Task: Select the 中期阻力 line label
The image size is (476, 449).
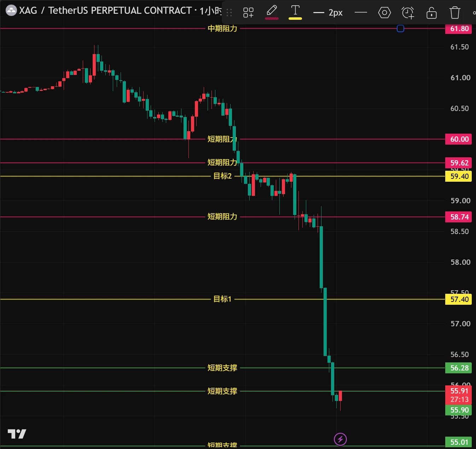Action: 222,29
